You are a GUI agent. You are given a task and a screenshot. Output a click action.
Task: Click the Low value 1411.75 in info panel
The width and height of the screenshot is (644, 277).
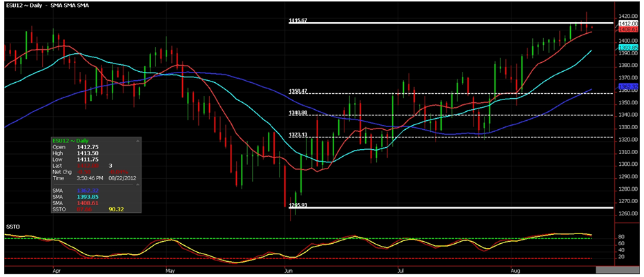tap(86, 159)
